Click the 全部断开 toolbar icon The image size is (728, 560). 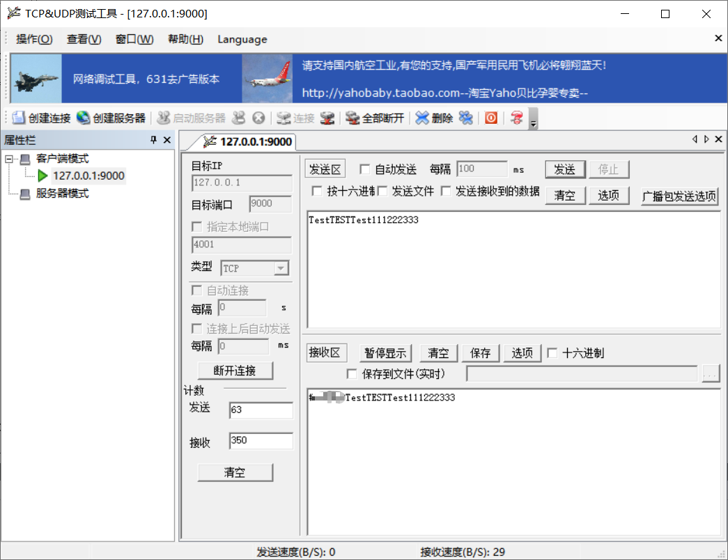353,118
